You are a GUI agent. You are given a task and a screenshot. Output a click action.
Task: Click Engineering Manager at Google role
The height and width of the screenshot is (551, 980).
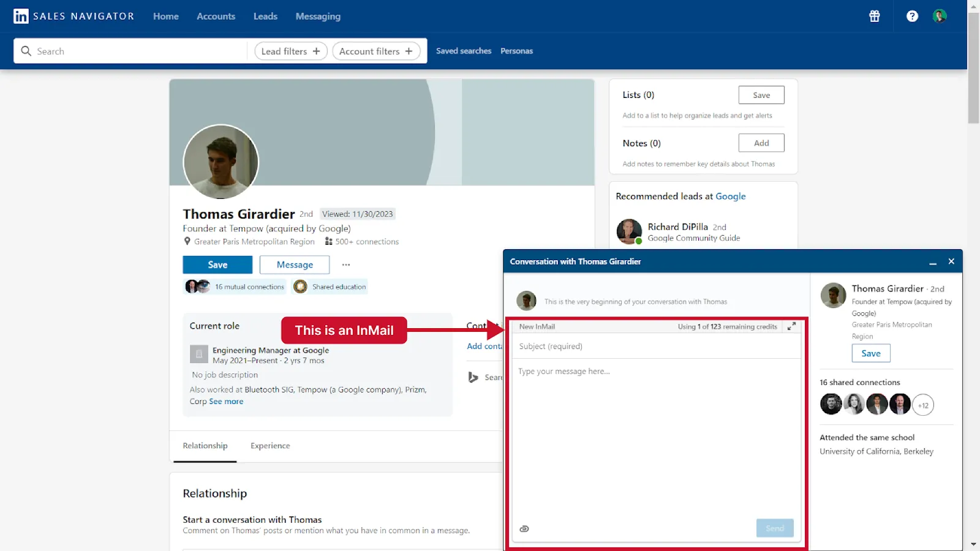click(271, 350)
